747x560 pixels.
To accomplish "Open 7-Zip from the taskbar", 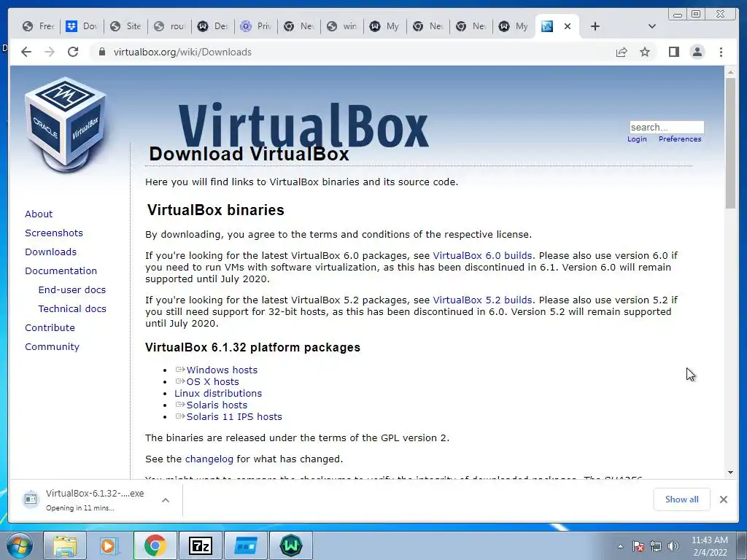I will pos(200,545).
